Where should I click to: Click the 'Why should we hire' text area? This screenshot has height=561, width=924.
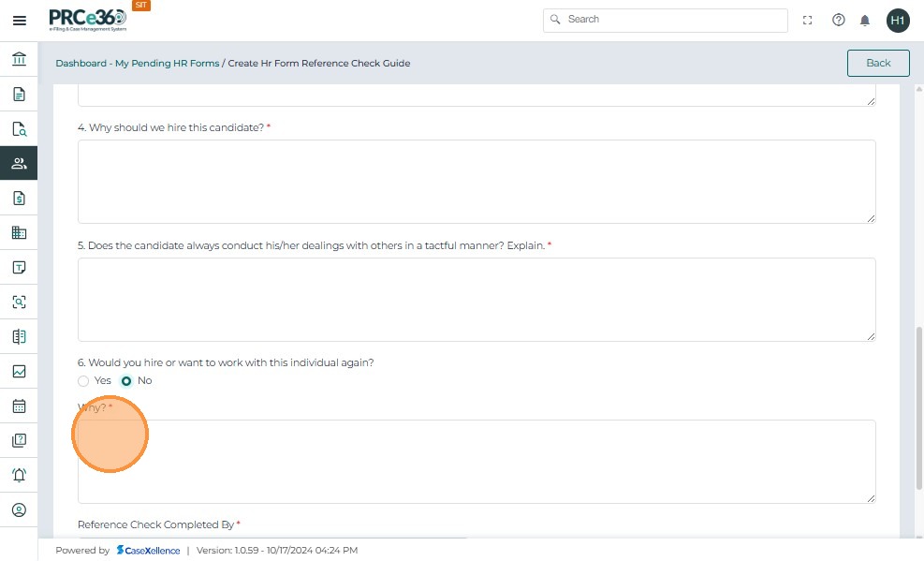tap(477, 182)
